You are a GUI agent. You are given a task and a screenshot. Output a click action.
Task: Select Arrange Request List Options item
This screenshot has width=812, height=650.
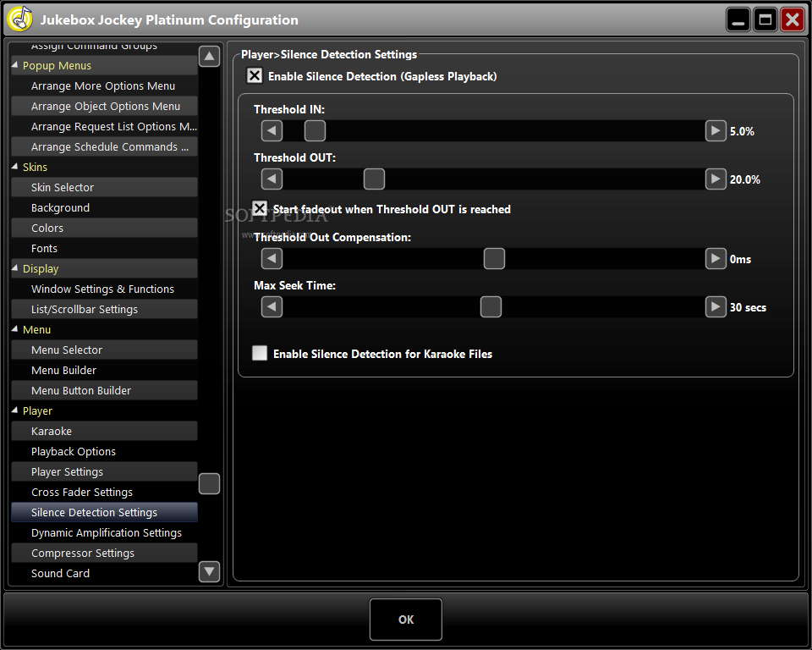click(104, 126)
